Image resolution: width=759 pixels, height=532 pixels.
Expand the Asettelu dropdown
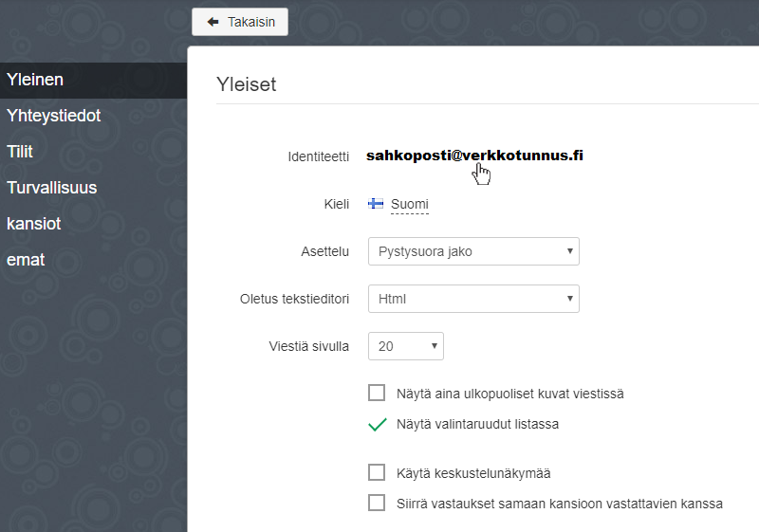pos(472,251)
